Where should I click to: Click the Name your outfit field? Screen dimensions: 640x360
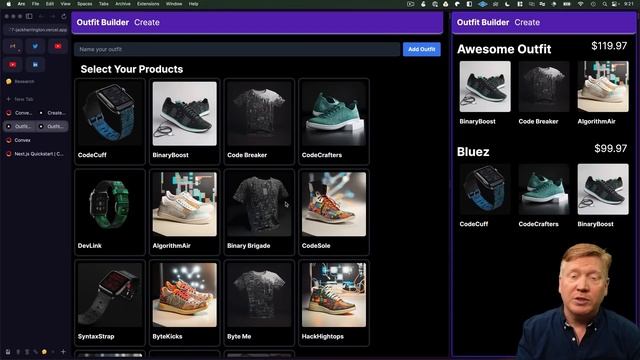(x=237, y=49)
